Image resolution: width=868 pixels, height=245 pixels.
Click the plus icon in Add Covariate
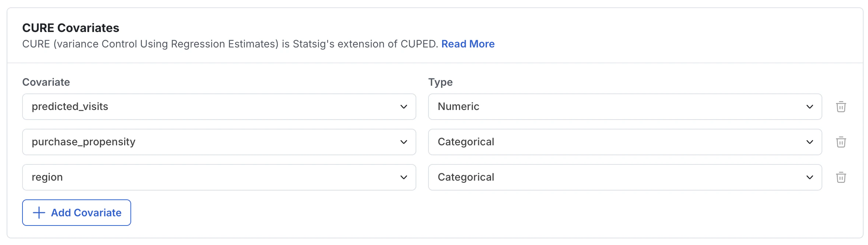[39, 213]
